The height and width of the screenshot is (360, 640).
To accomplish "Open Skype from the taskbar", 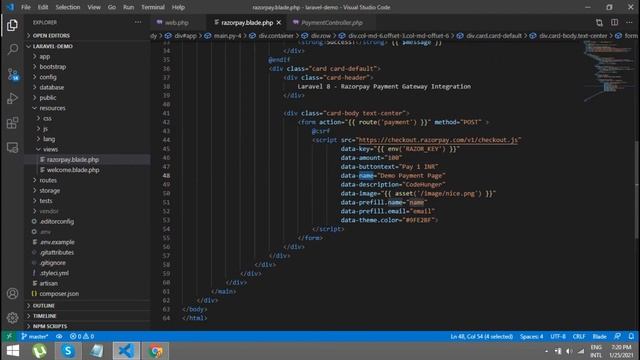I will (68, 351).
